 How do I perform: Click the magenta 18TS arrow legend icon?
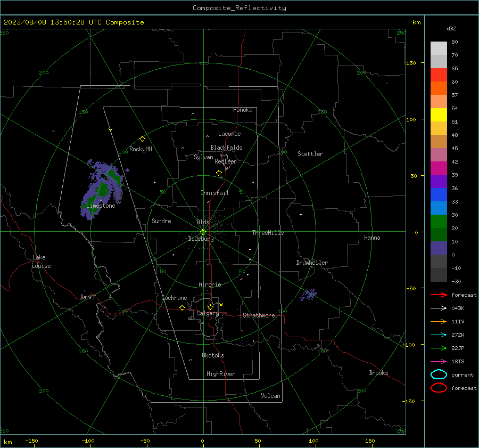click(439, 361)
